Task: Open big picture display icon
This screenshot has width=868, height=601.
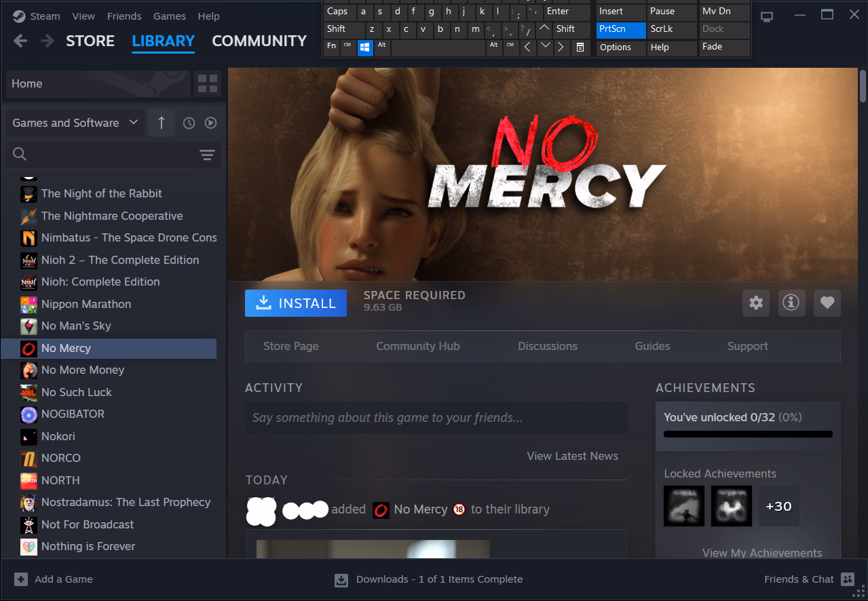Action: pyautogui.click(x=767, y=16)
